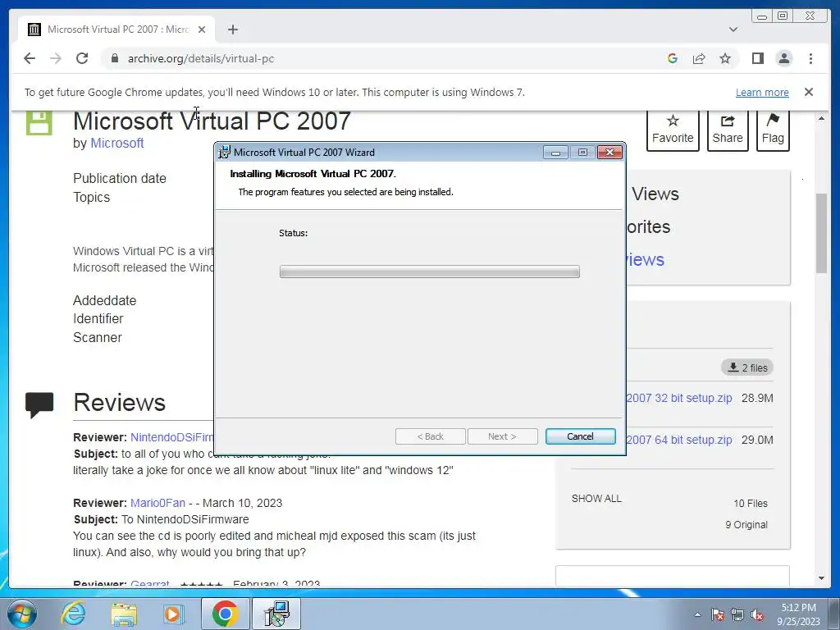Click the page scrollbar up arrow
The image size is (840, 630).
click(x=821, y=118)
